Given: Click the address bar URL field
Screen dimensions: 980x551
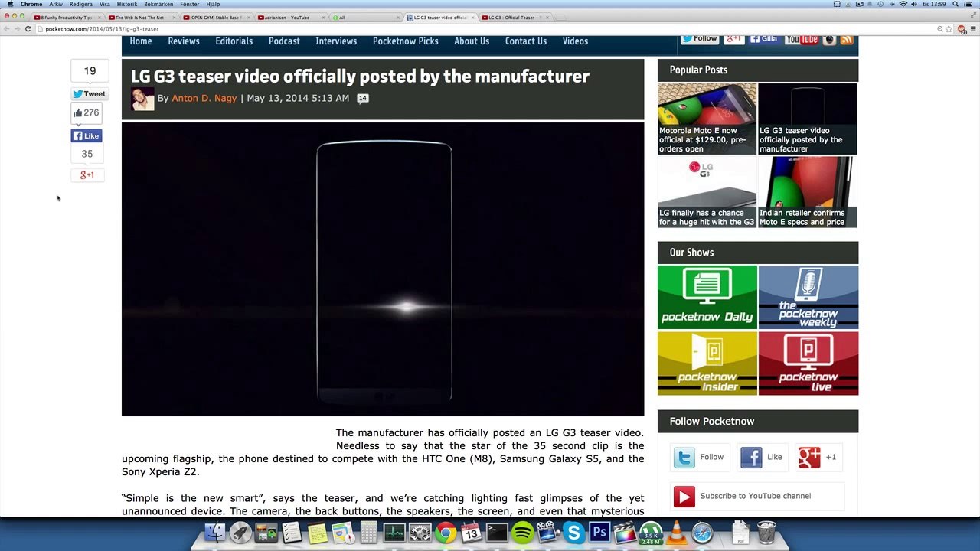Looking at the screenshot, I should (x=490, y=29).
